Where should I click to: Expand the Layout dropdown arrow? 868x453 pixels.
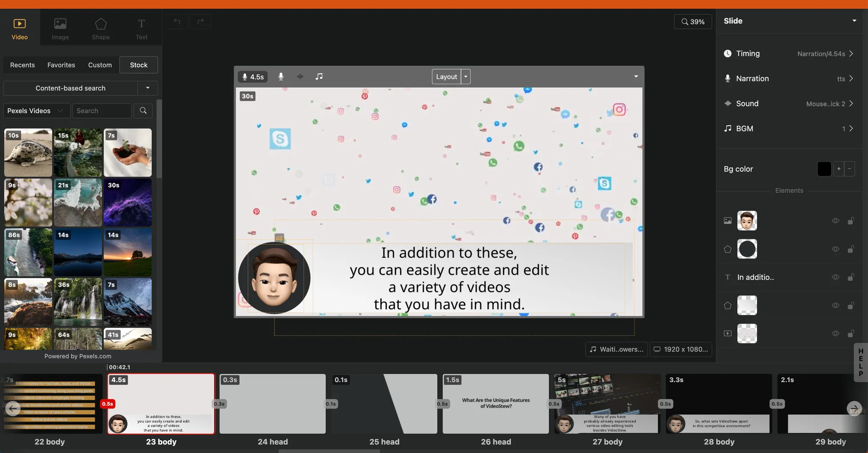click(466, 77)
